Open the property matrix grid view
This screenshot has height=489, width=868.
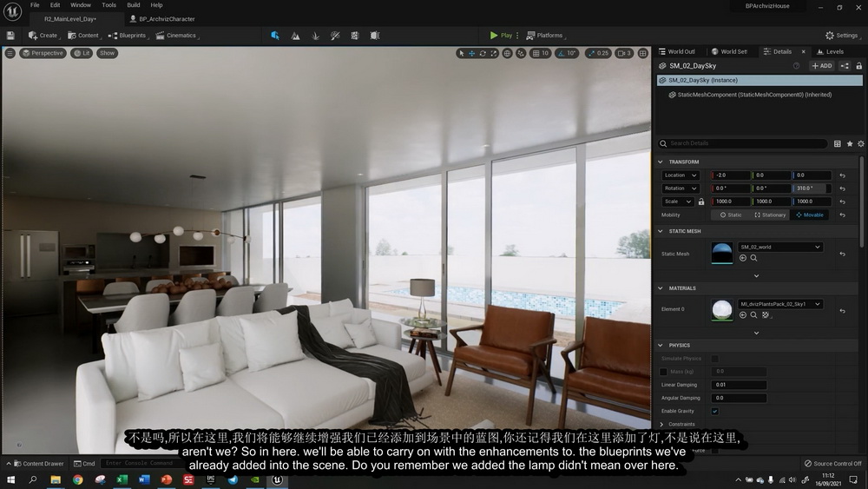click(837, 143)
